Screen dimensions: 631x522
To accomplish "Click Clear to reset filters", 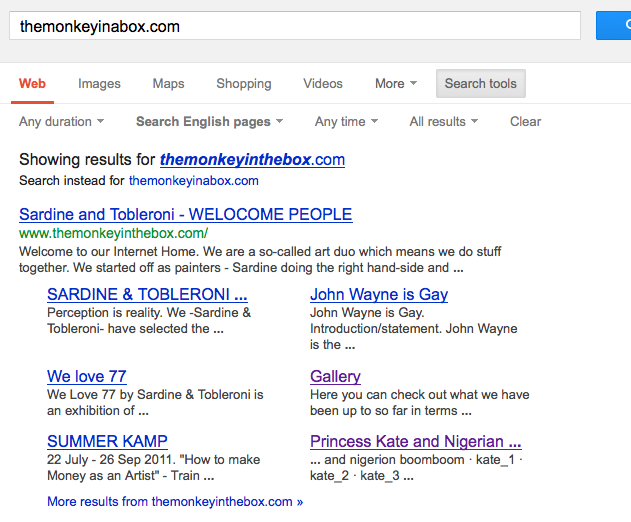I will point(525,122).
